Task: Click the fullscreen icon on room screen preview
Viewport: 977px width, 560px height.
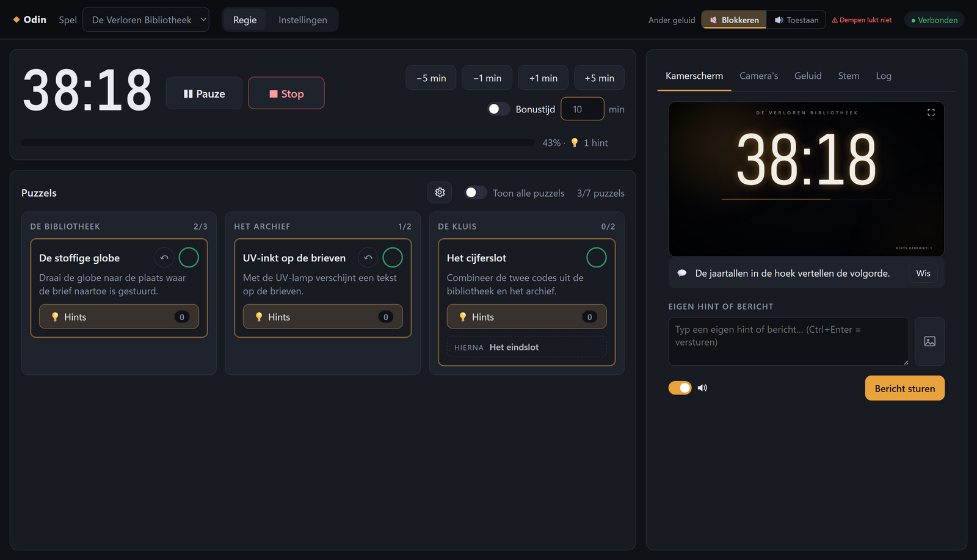Action: (x=931, y=112)
